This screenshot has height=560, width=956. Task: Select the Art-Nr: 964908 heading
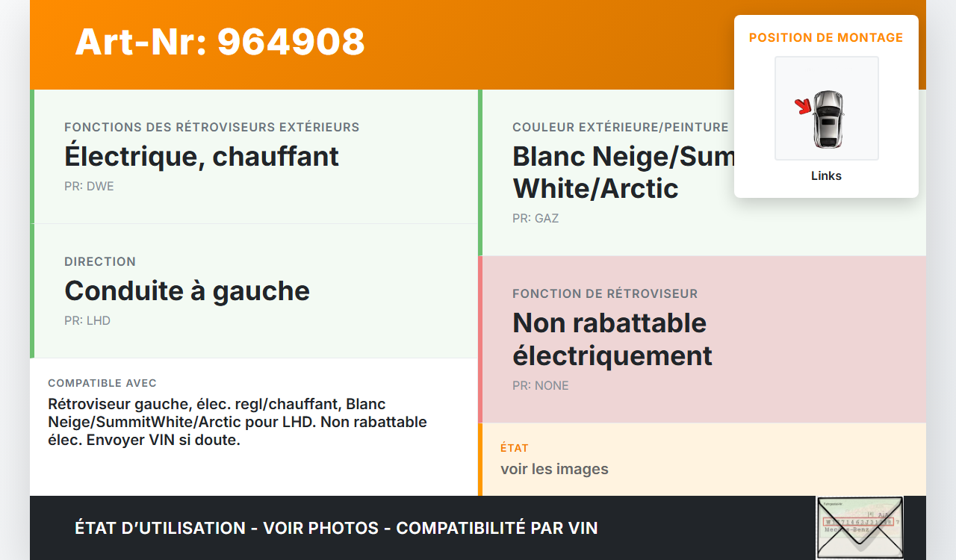point(220,42)
